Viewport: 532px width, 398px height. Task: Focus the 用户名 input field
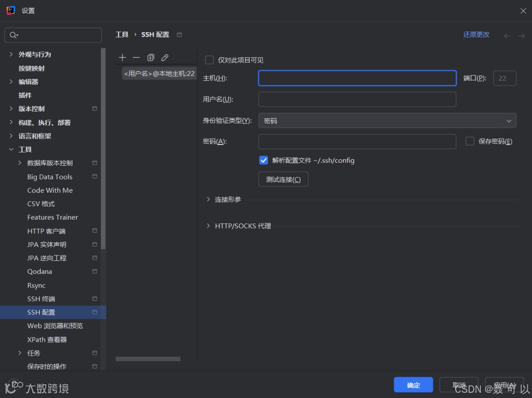click(x=357, y=99)
